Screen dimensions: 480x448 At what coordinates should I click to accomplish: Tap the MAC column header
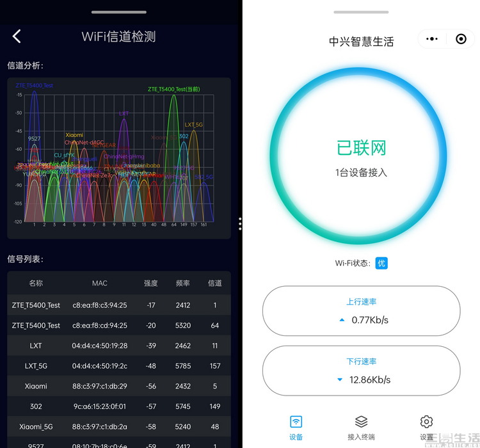click(99, 284)
